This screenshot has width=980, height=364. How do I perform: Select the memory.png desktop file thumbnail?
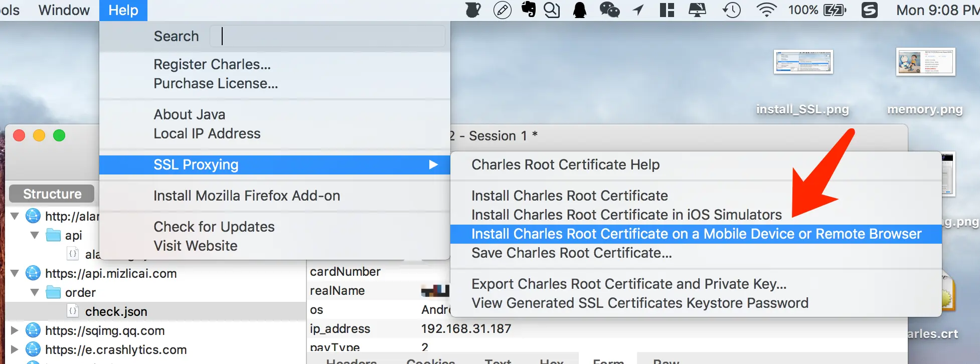coord(925,62)
